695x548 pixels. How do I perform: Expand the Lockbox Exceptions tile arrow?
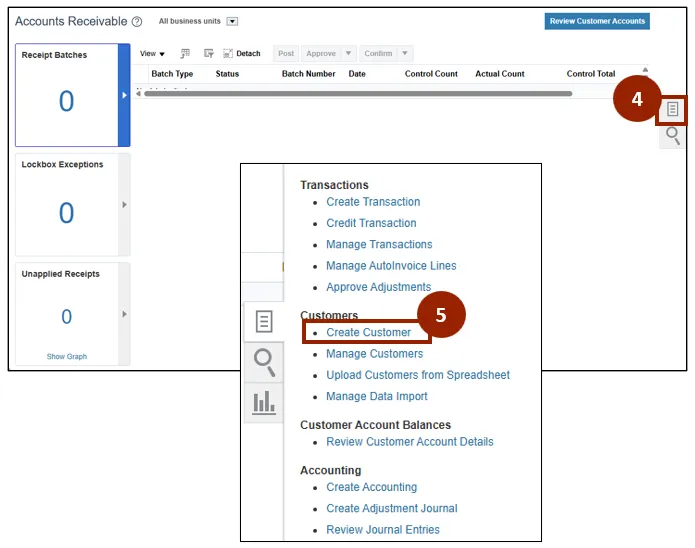(124, 205)
